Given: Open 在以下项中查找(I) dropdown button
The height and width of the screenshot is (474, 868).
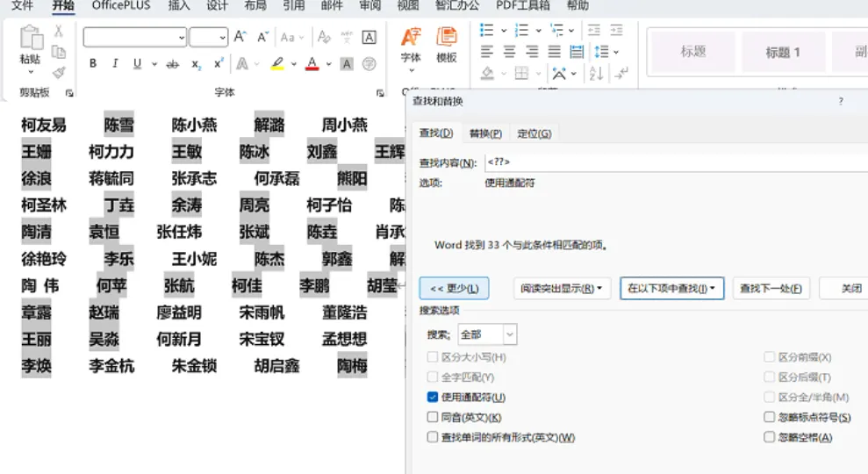Looking at the screenshot, I should point(671,289).
